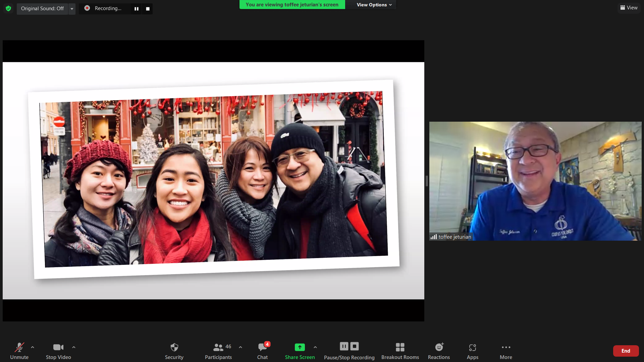Click the viewing toffee jeturian's screen banner

click(292, 5)
